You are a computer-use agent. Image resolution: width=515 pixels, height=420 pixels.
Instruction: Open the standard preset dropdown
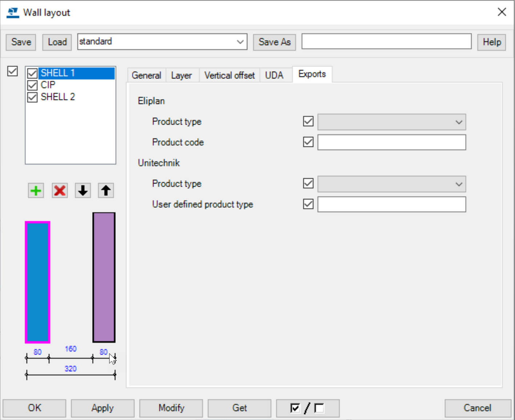pos(240,42)
